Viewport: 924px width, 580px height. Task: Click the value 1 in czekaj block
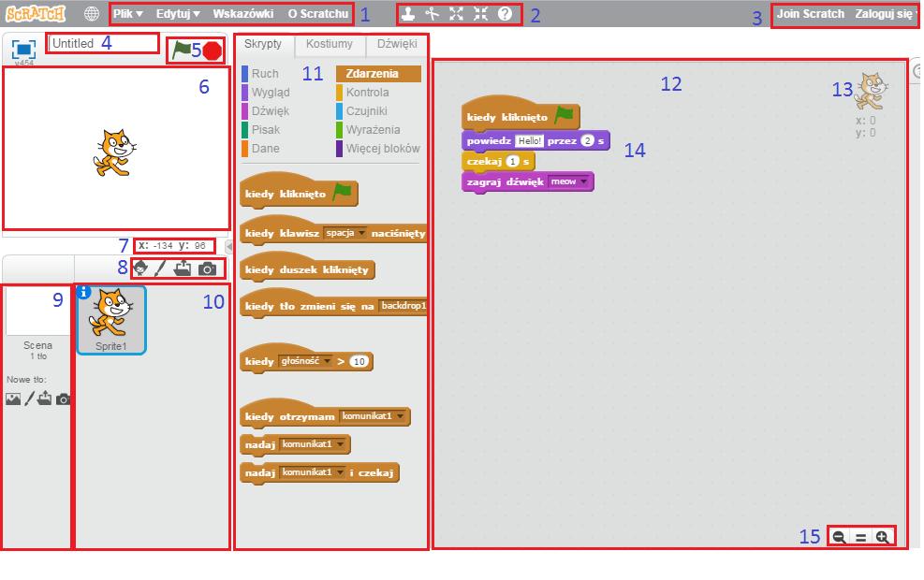pos(513,161)
